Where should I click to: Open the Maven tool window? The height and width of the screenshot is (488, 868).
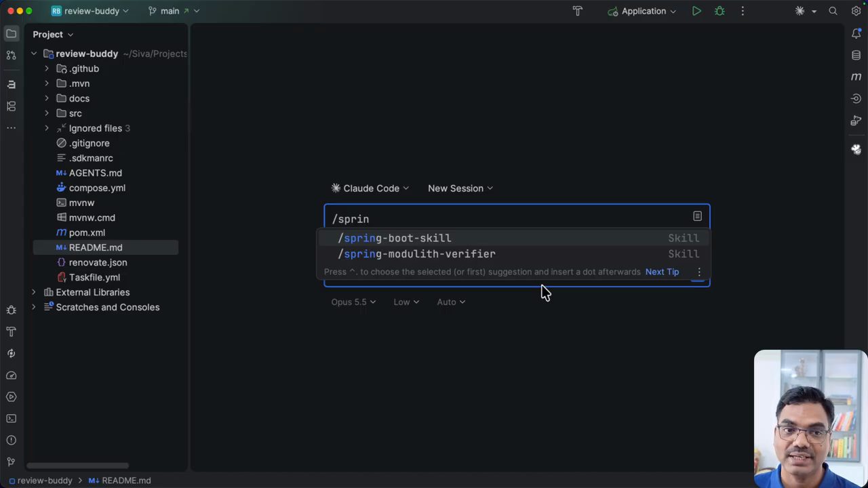(x=856, y=77)
